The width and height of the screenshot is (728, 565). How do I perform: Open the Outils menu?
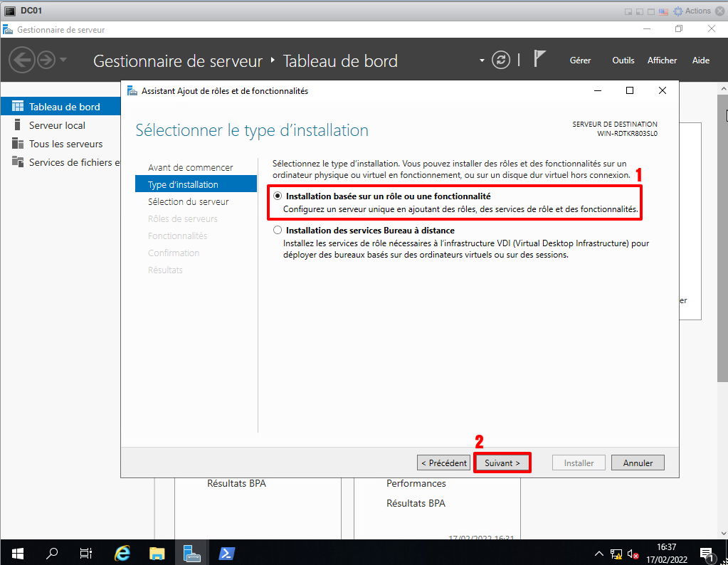[x=623, y=60]
